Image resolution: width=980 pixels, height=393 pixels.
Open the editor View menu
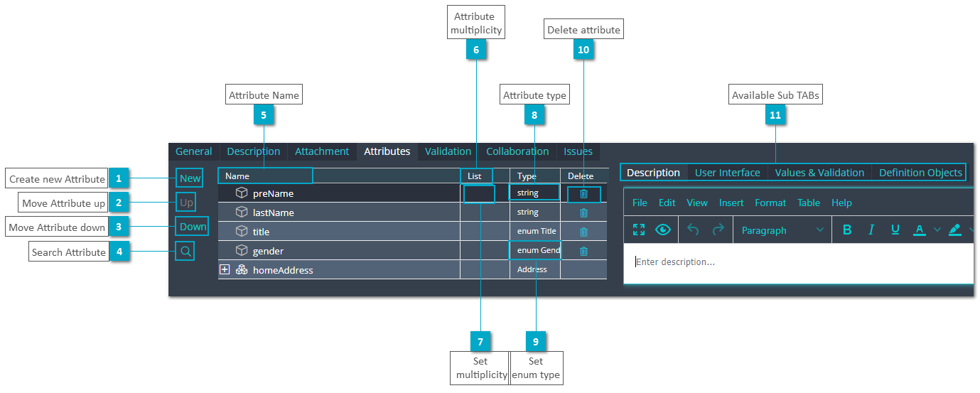click(x=696, y=203)
